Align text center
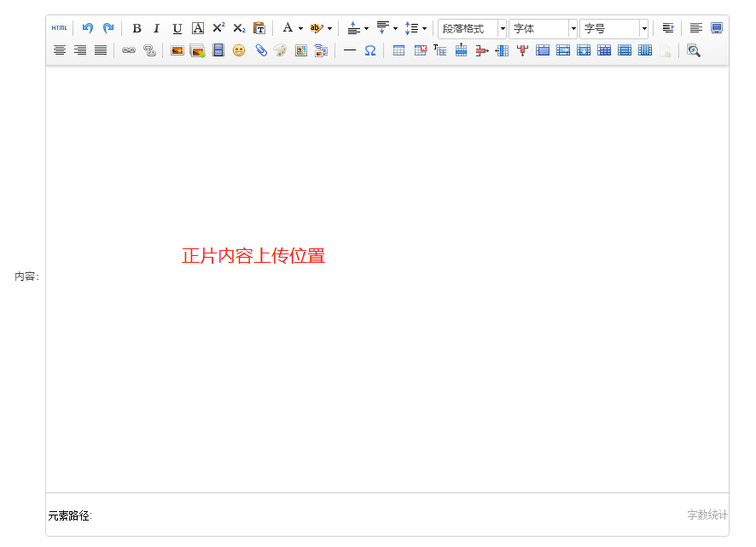The height and width of the screenshot is (547, 756). [x=60, y=50]
